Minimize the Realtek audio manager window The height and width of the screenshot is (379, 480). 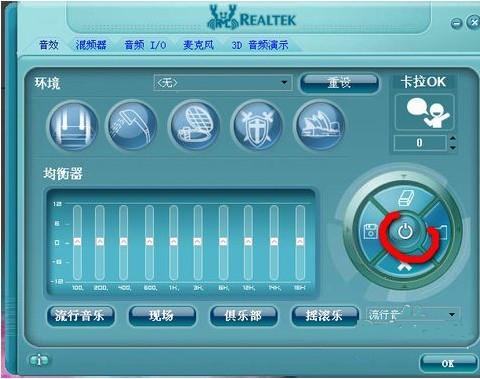click(456, 23)
